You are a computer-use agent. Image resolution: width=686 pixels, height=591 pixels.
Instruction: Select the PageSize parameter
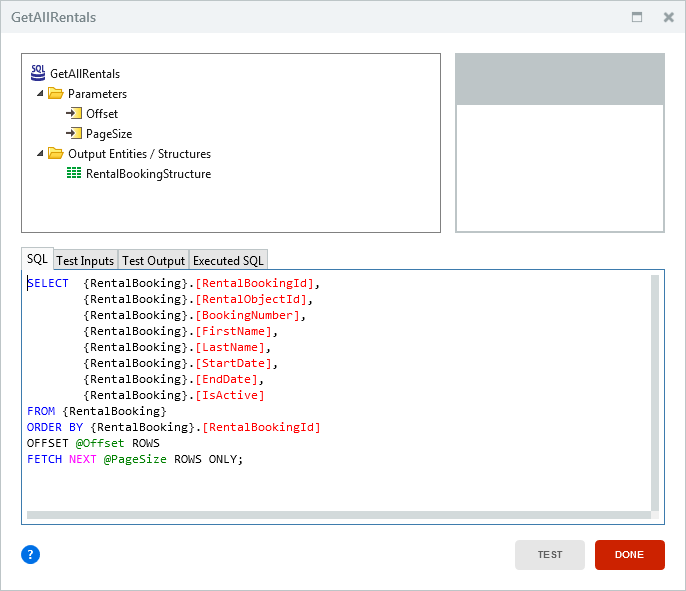pyautogui.click(x=109, y=134)
